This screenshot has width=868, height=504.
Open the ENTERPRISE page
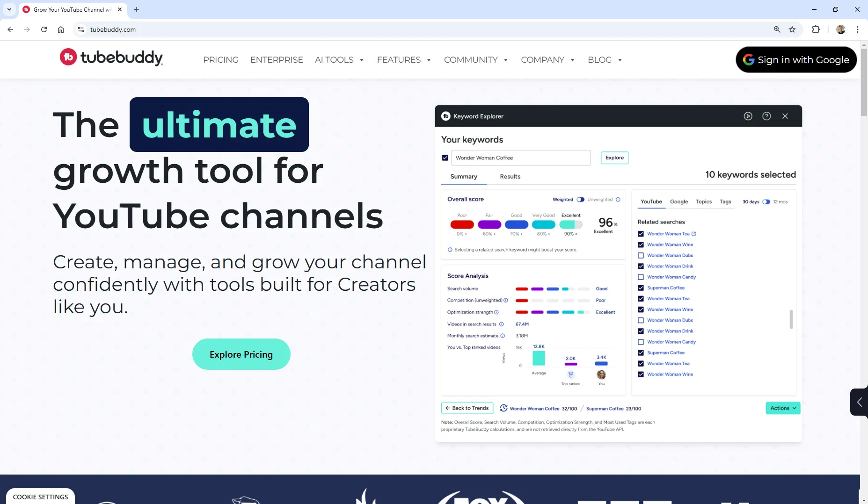[x=277, y=60]
